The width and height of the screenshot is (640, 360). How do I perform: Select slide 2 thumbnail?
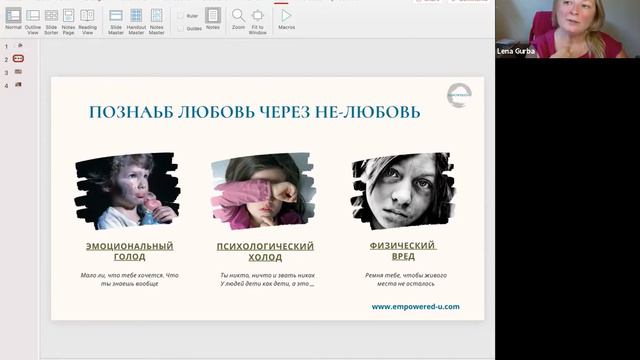(18, 59)
